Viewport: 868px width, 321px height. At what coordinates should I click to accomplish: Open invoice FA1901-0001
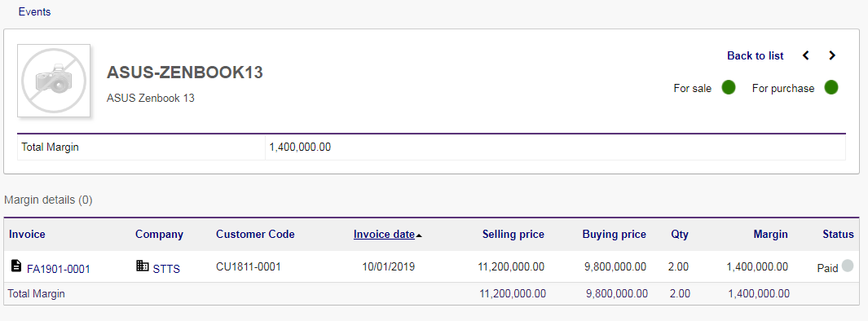click(58, 270)
